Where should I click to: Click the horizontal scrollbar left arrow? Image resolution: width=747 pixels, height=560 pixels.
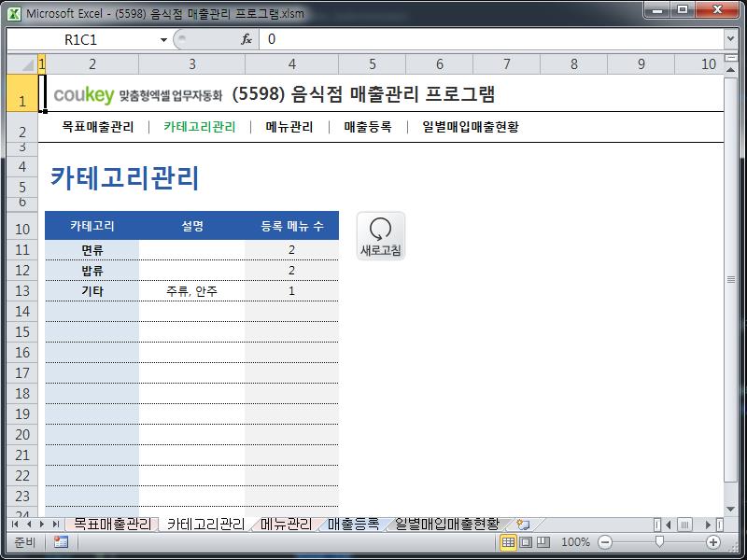[669, 525]
